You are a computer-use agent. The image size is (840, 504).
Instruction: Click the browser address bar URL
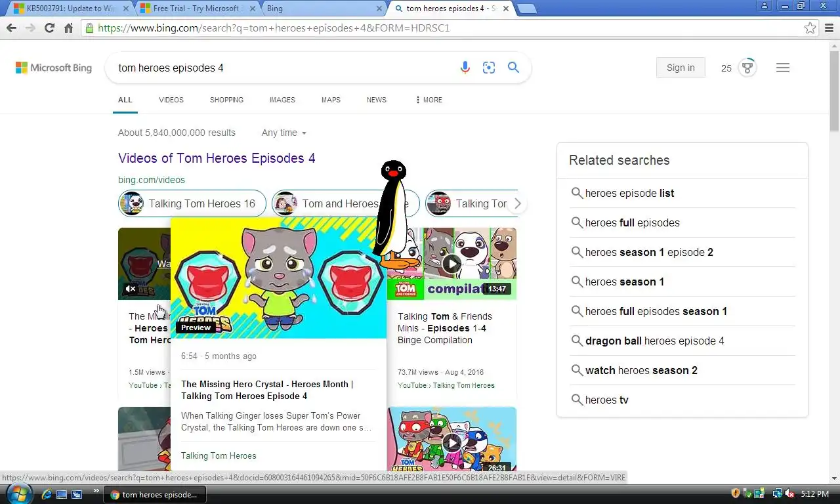pyautogui.click(x=274, y=28)
